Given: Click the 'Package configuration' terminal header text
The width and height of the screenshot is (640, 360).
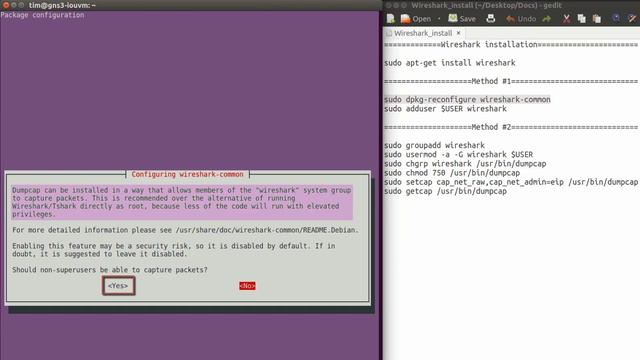Looking at the screenshot, I should [x=42, y=15].
